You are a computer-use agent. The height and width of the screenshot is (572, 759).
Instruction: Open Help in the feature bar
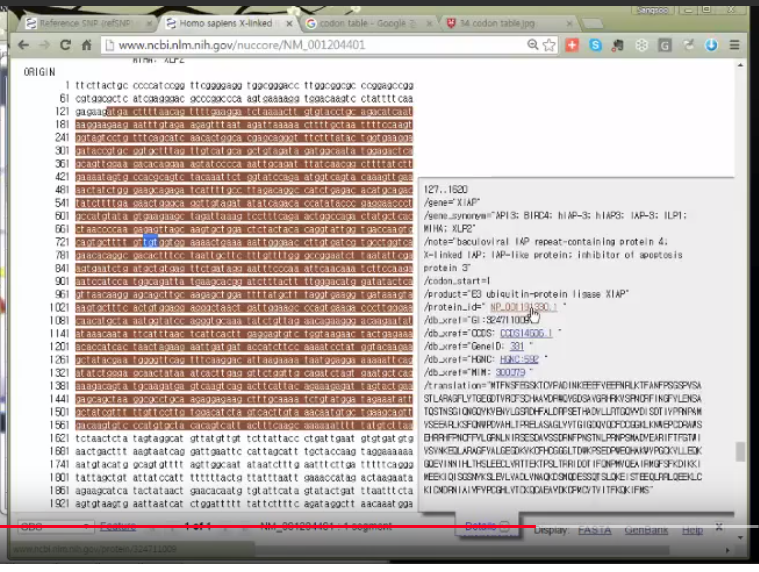pyautogui.click(x=692, y=530)
